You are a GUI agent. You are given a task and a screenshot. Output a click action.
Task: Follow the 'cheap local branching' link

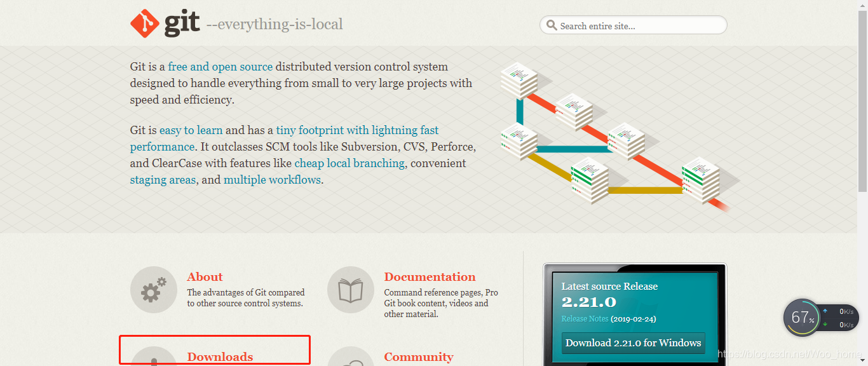(x=349, y=163)
